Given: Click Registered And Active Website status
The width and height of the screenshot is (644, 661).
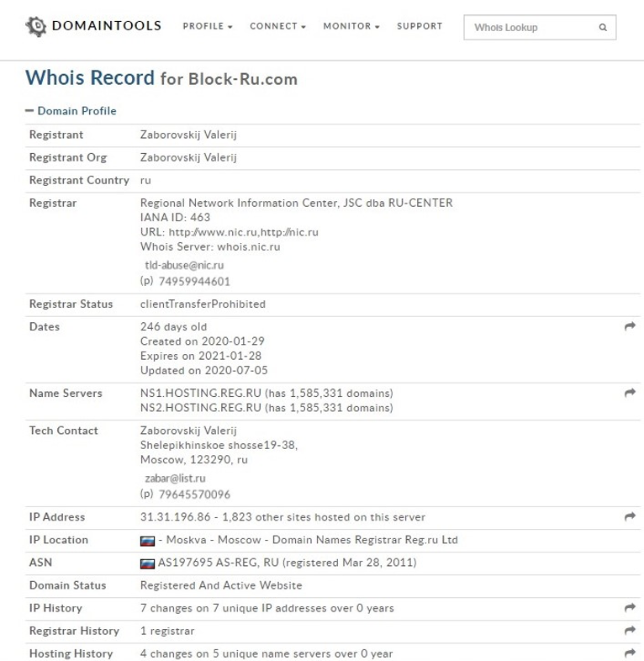Looking at the screenshot, I should tap(221, 585).
